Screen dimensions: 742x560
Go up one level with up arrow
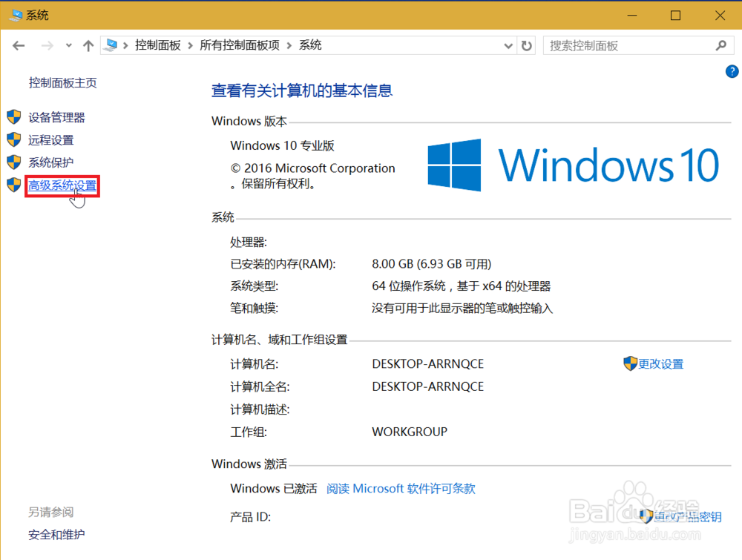tap(88, 46)
